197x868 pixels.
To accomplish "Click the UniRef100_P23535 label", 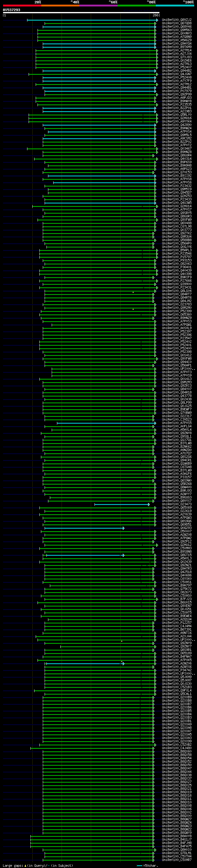I will (176, 104).
